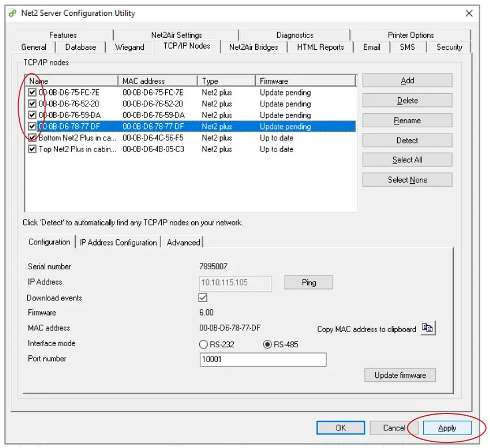Image resolution: width=490 pixels, height=448 pixels.
Task: Open the IP Address Configuration sub-tab
Action: pos(118,243)
